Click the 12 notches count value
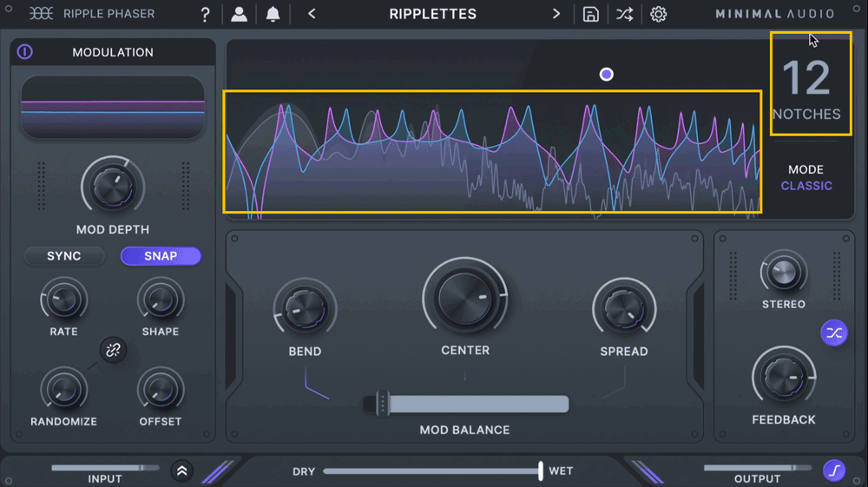Viewport: 868px width, 487px height. click(x=806, y=78)
